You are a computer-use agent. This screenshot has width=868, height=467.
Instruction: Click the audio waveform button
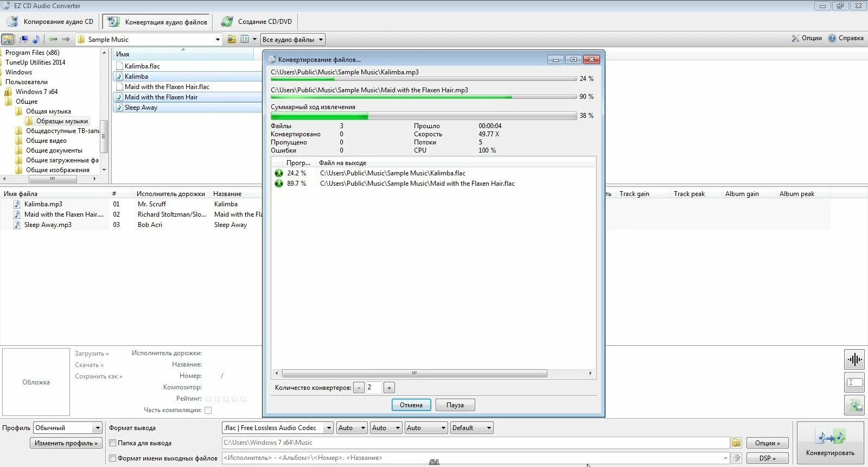854,359
